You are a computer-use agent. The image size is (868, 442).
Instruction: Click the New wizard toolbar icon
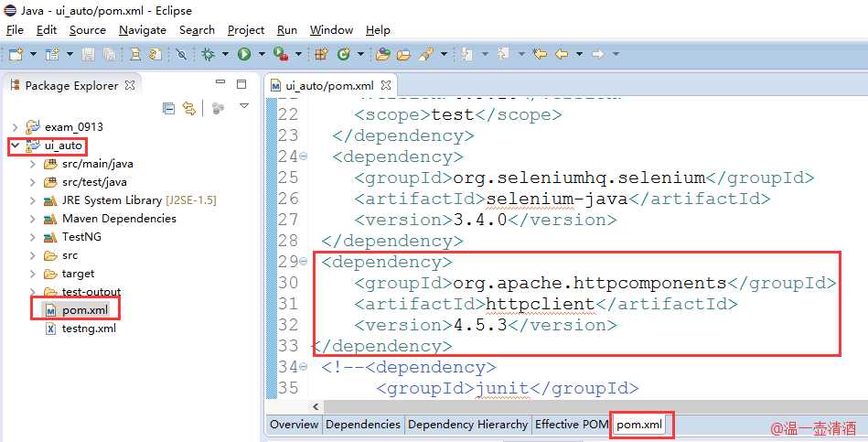(x=16, y=54)
